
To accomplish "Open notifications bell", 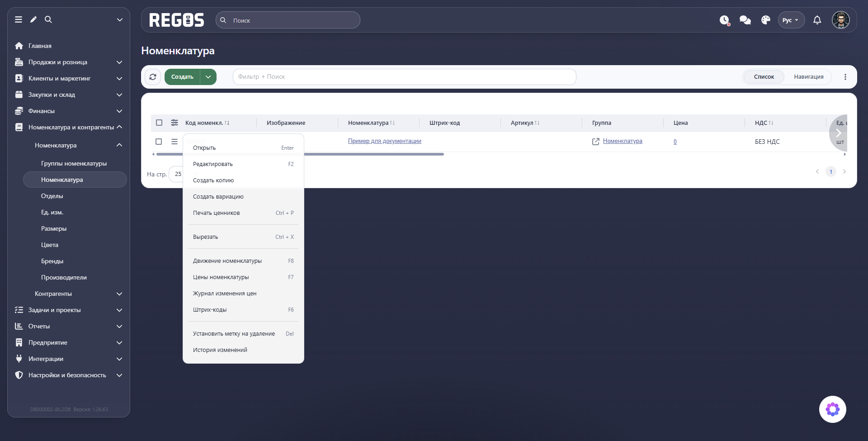I will tap(817, 20).
